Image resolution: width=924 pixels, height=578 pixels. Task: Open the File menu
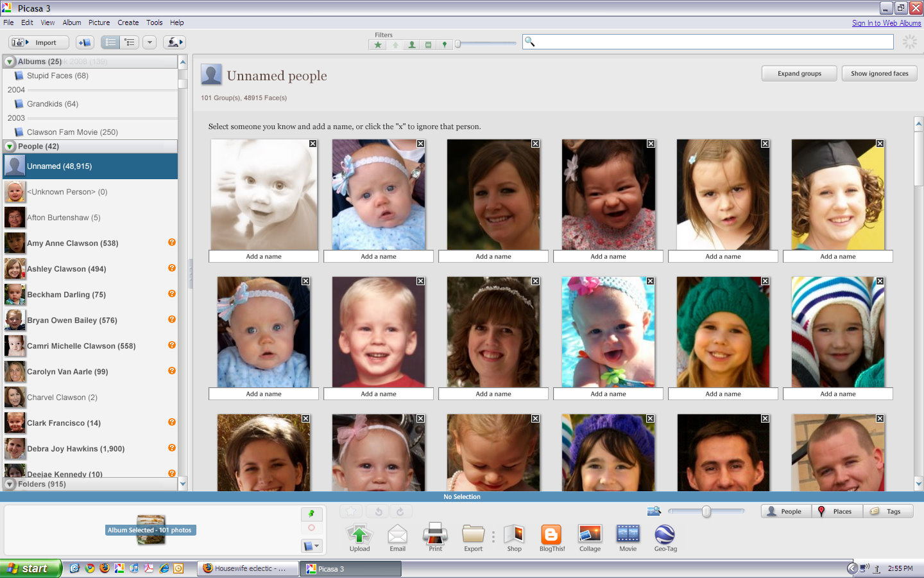(8, 22)
